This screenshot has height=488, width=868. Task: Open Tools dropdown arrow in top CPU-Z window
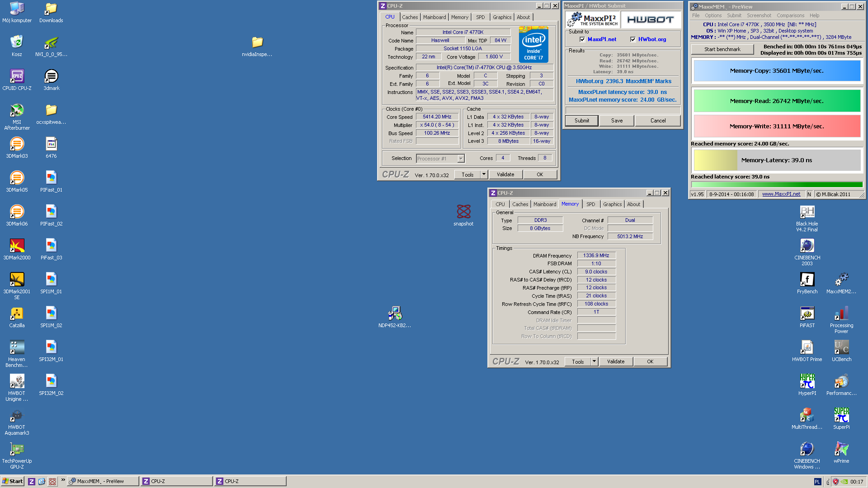pos(484,174)
